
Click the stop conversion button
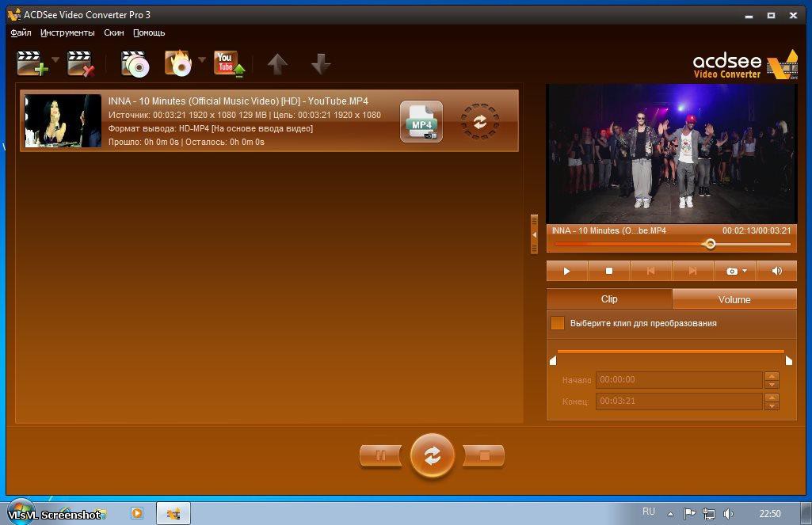pos(484,455)
